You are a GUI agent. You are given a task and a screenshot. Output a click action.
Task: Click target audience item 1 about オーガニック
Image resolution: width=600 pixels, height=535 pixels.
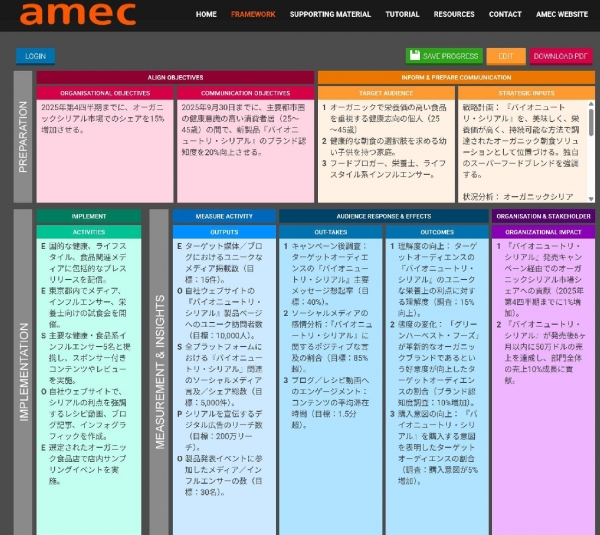pos(384,118)
